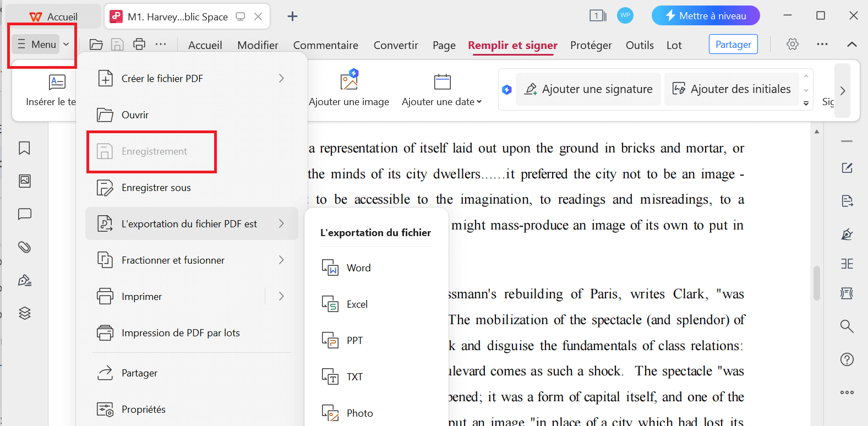Open the settings gear icon
This screenshot has height=426, width=868.
tap(793, 44)
